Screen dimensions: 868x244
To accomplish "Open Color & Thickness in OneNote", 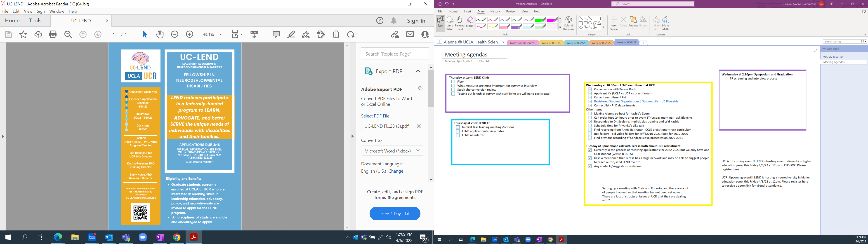I will point(568,23).
